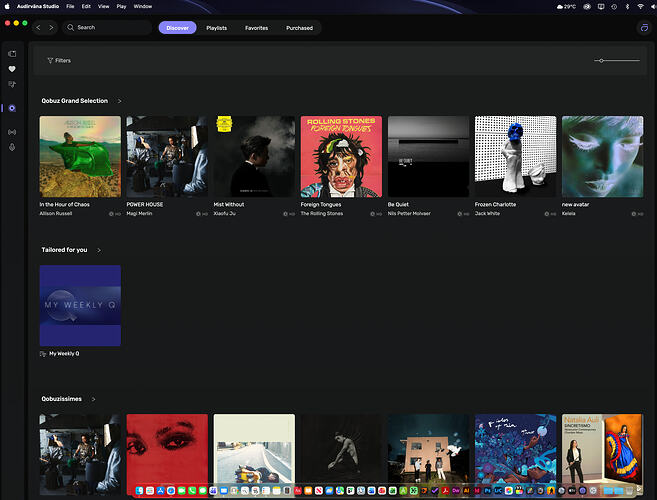
Task: Open the Be Quiet album cover
Action: pyautogui.click(x=428, y=157)
